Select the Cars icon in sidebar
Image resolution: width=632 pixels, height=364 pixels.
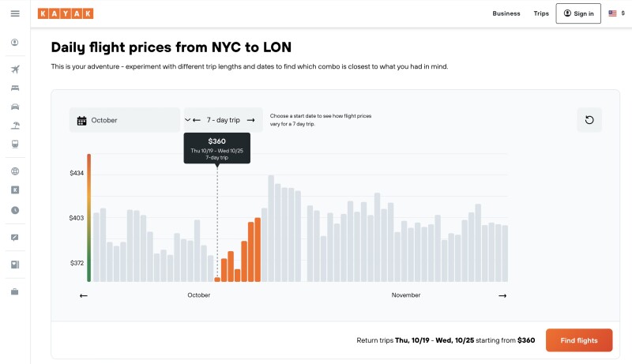(x=15, y=107)
